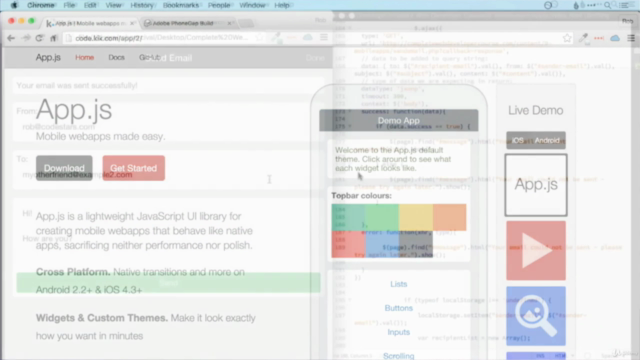The image size is (640, 360).
Task: Switch to the App.js Mobile webapps tab
Action: pos(90,23)
